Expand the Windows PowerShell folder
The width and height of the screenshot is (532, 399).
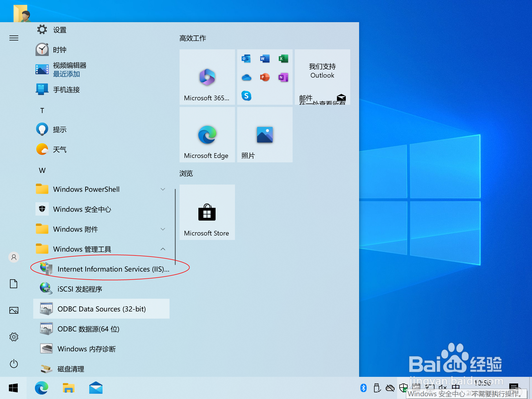(101, 189)
